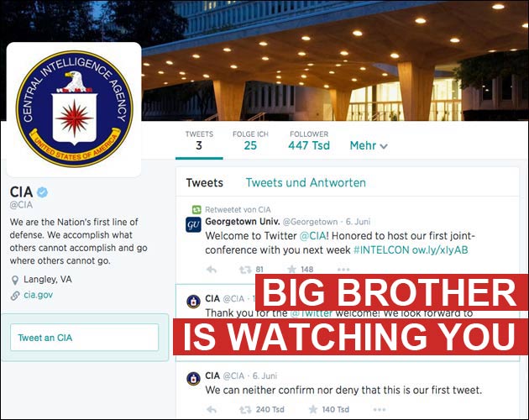Open more options dots on Georgetown tweet
This screenshot has width=529, height=420.
click(x=343, y=270)
